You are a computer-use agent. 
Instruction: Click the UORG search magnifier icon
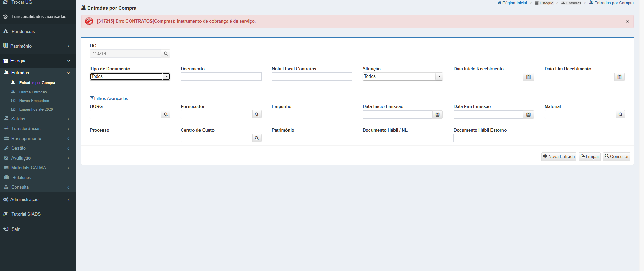point(166,114)
